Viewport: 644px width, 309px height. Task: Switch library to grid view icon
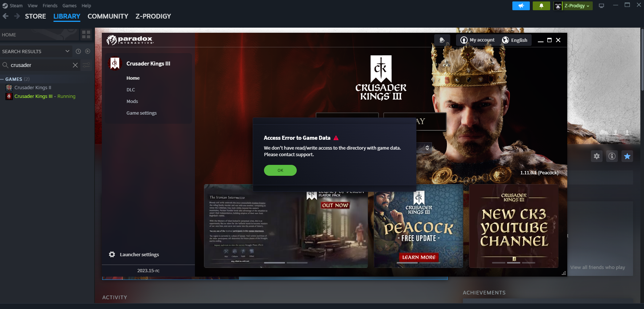point(86,35)
